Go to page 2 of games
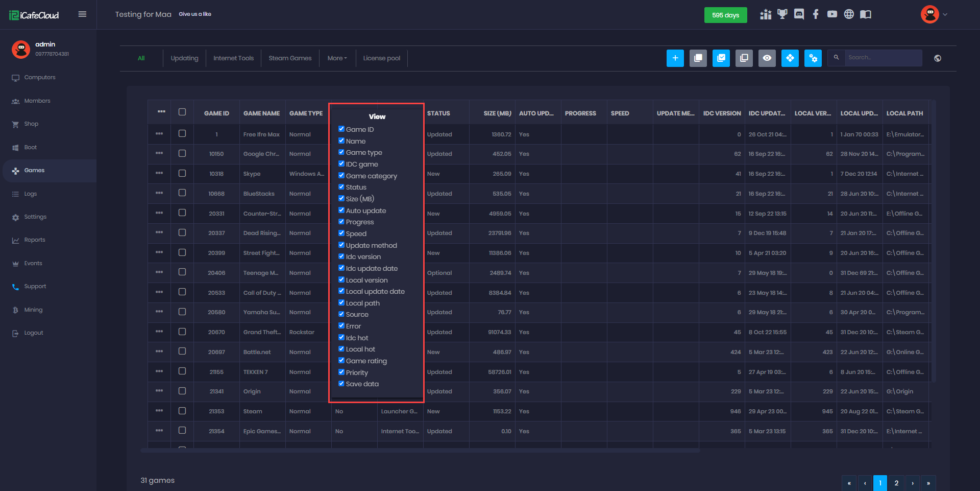Image resolution: width=980 pixels, height=491 pixels. pos(896,483)
